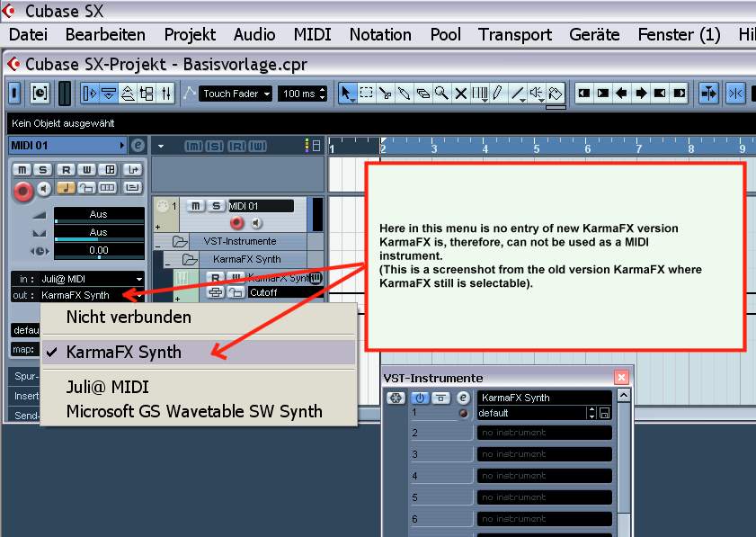Image resolution: width=756 pixels, height=537 pixels.
Task: Toggle Autoscroll in the toolbar
Action: [708, 94]
